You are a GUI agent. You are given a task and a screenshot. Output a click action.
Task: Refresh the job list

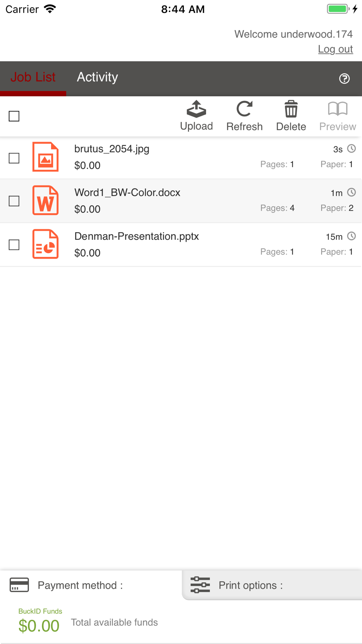244,109
